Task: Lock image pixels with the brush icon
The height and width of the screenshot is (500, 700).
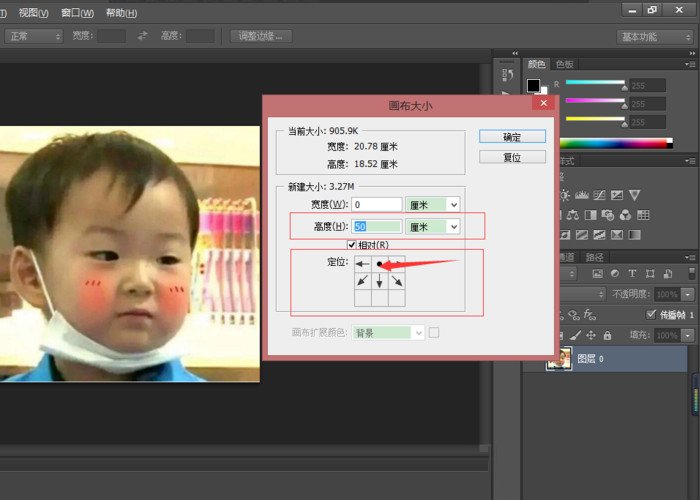Action: (575, 335)
